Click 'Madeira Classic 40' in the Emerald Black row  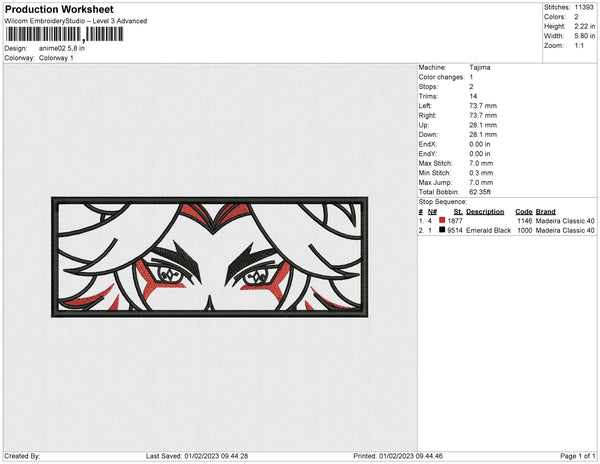(565, 230)
